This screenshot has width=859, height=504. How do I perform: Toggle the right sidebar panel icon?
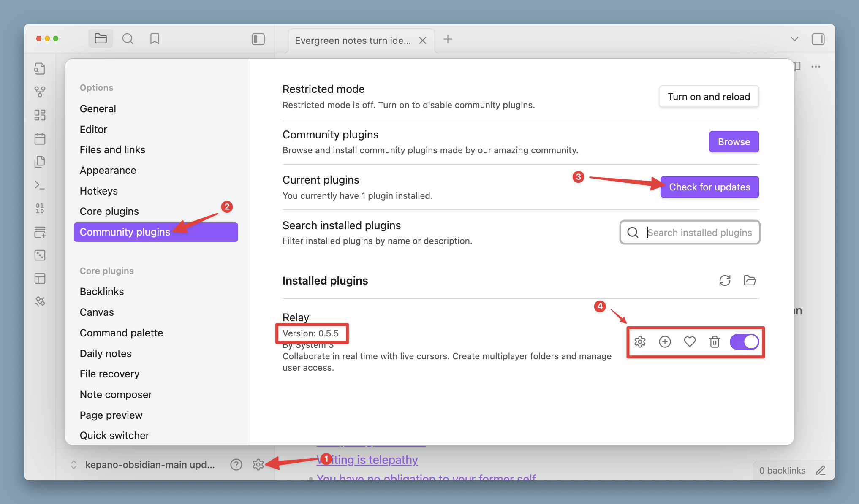[818, 39]
